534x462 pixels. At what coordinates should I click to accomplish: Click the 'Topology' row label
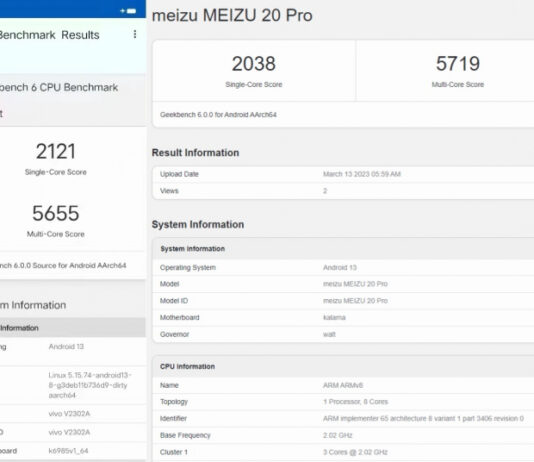[174, 402]
